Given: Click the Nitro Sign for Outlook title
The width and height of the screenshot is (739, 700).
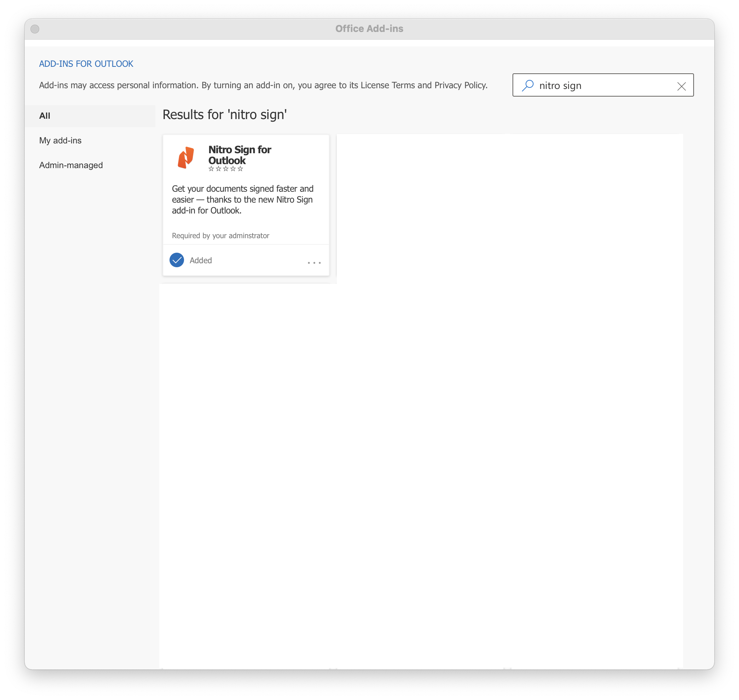Looking at the screenshot, I should [x=240, y=155].
